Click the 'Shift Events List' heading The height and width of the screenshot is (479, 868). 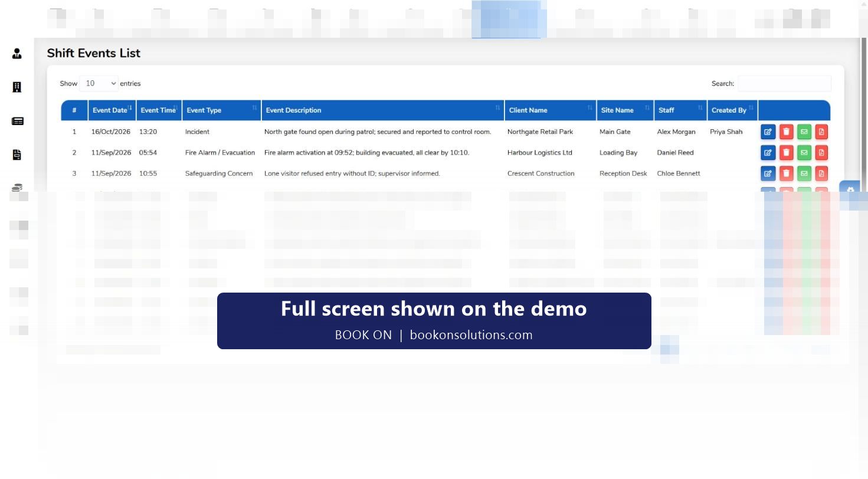pyautogui.click(x=94, y=53)
